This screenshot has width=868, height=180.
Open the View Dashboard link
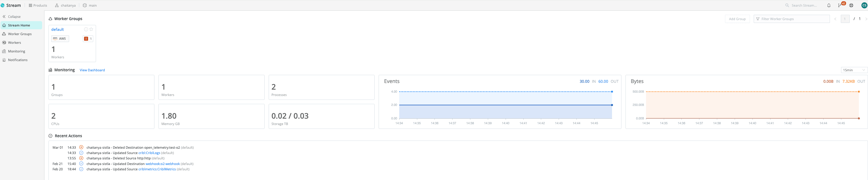coord(92,70)
